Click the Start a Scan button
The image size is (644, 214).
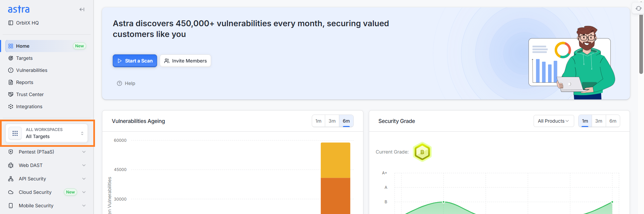pos(135,61)
